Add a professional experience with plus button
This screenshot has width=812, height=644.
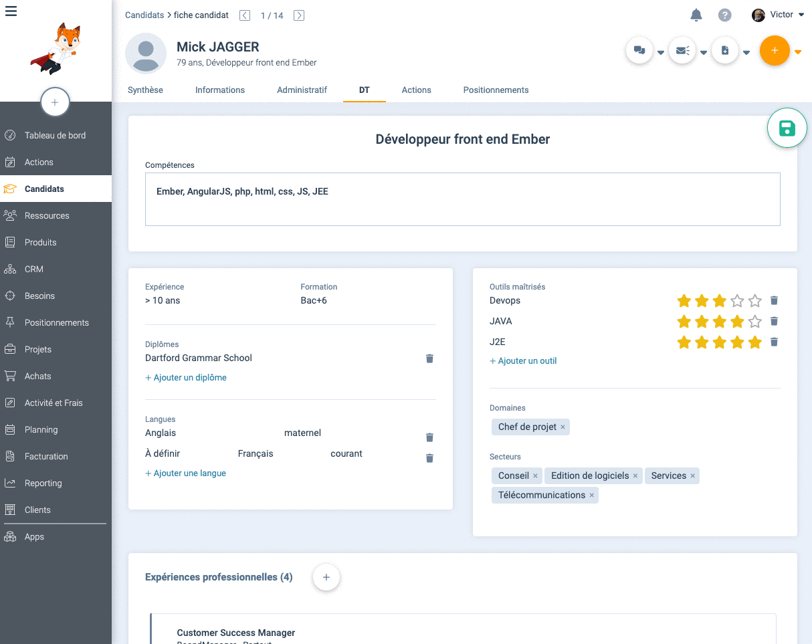(x=326, y=576)
